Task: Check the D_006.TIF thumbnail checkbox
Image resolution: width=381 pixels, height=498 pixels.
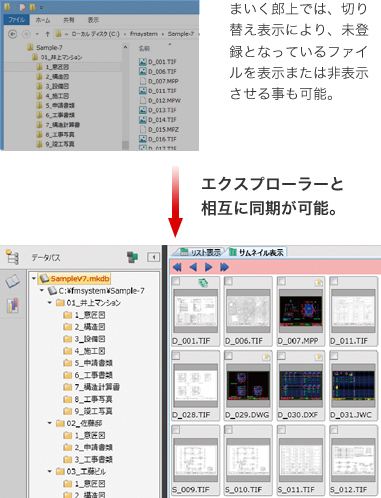Action: pyautogui.click(x=229, y=281)
